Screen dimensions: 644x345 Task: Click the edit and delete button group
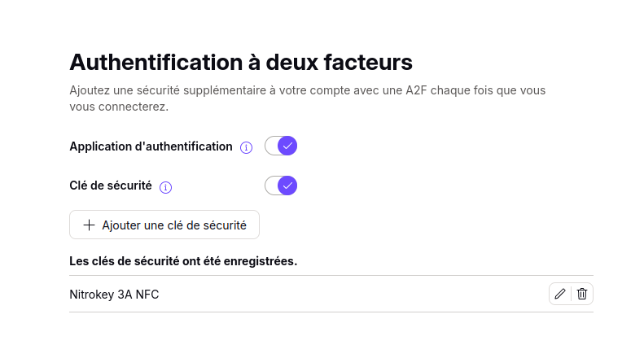tap(571, 294)
